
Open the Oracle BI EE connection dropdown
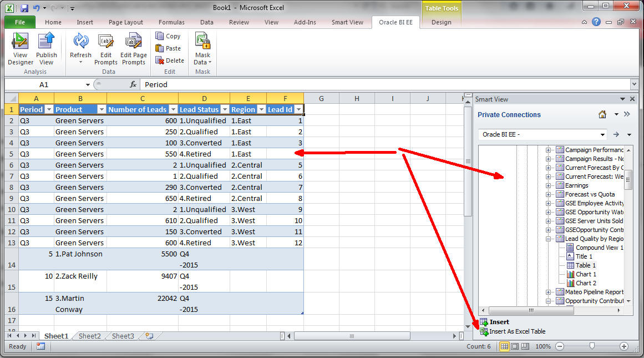pos(602,134)
